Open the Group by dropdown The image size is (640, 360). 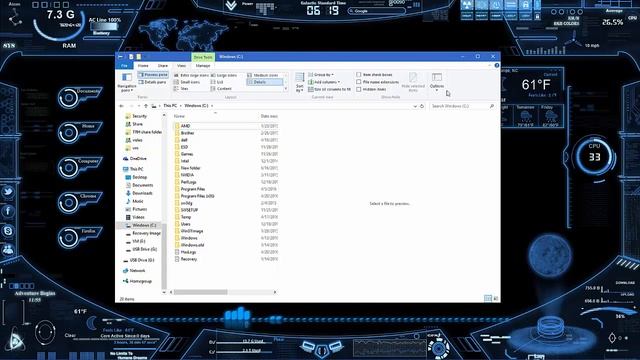[321, 75]
